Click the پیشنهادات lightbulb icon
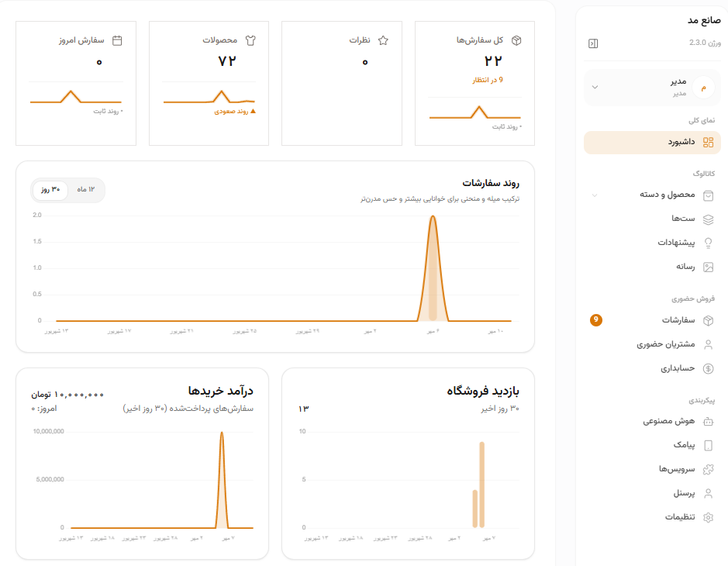Screen dimensions: 728x566 (x=708, y=243)
